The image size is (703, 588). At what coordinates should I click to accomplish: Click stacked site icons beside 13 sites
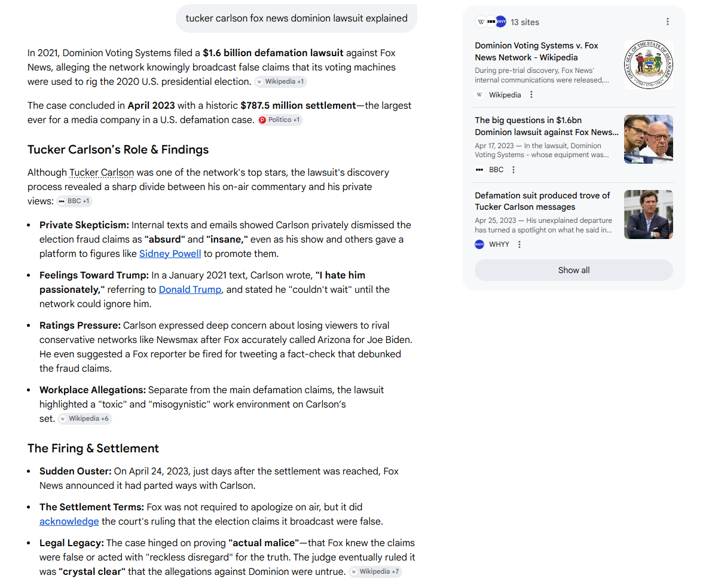[x=491, y=22]
